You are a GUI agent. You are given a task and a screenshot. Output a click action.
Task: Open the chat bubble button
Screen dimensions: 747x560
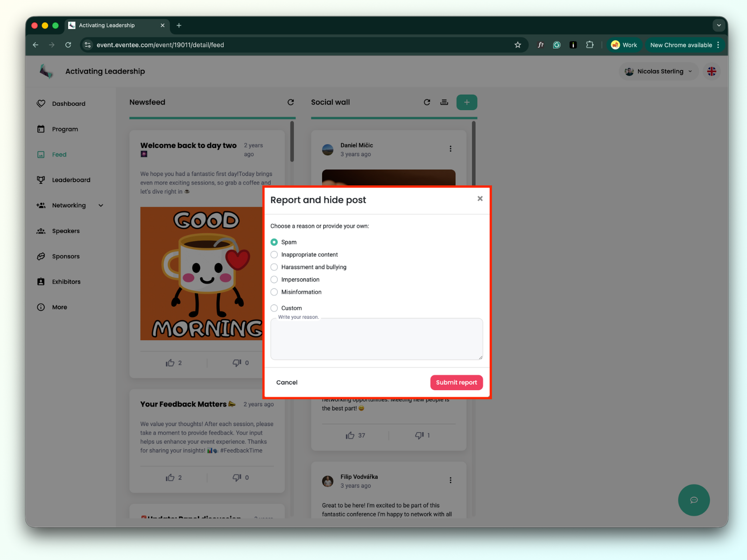coord(694,500)
